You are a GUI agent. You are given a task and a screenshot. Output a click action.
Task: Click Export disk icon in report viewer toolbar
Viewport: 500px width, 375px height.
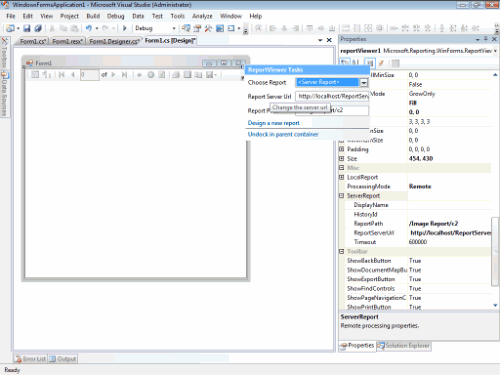pyautogui.click(x=210, y=75)
